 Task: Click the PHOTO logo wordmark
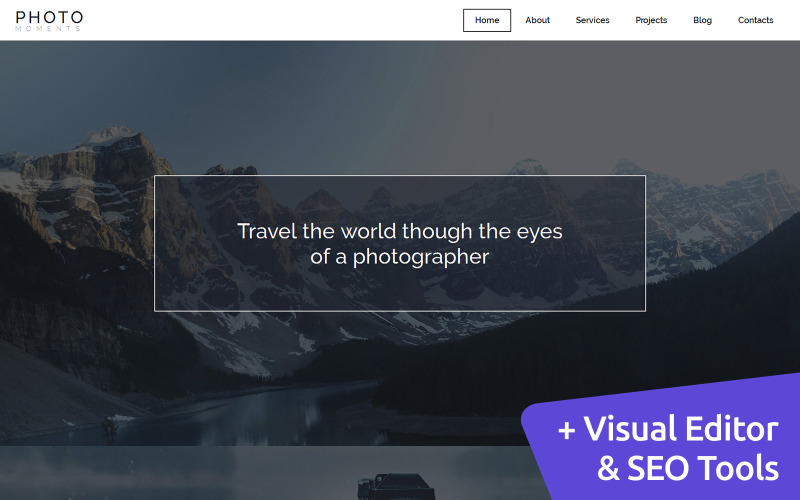pos(49,17)
